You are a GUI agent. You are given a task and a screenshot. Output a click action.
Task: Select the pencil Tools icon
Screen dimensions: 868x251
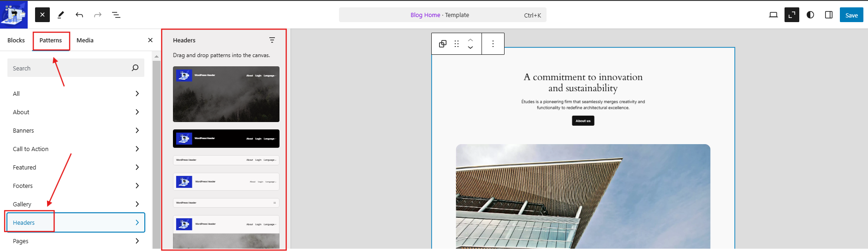pyautogui.click(x=61, y=15)
